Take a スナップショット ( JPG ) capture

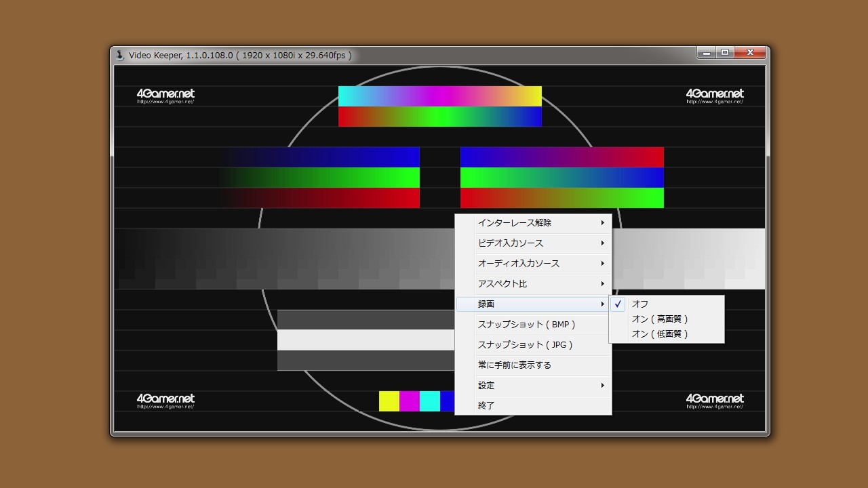click(525, 345)
